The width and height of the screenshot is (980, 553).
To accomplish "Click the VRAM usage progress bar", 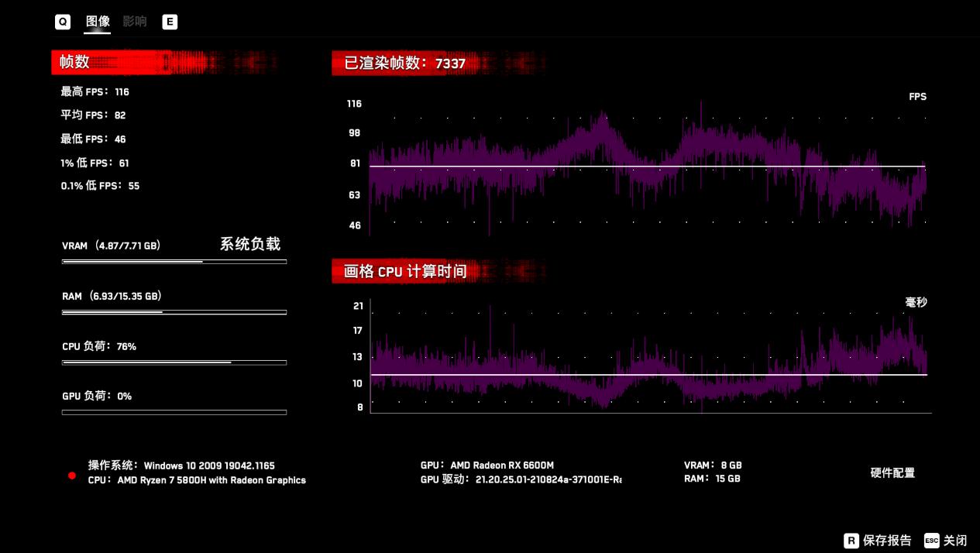I will click(174, 262).
